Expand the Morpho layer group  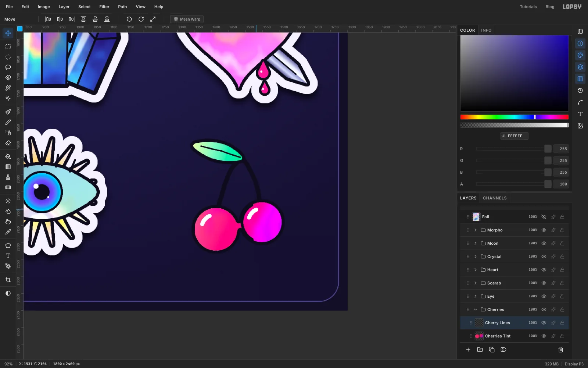[x=476, y=230]
